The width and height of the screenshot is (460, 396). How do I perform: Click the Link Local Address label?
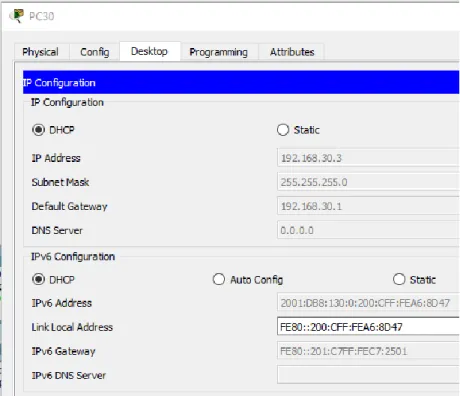[x=72, y=327]
